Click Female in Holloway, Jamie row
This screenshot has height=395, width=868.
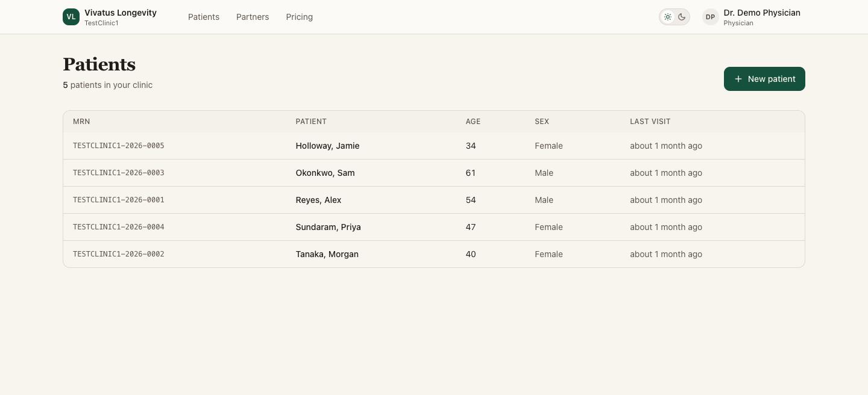pos(549,146)
